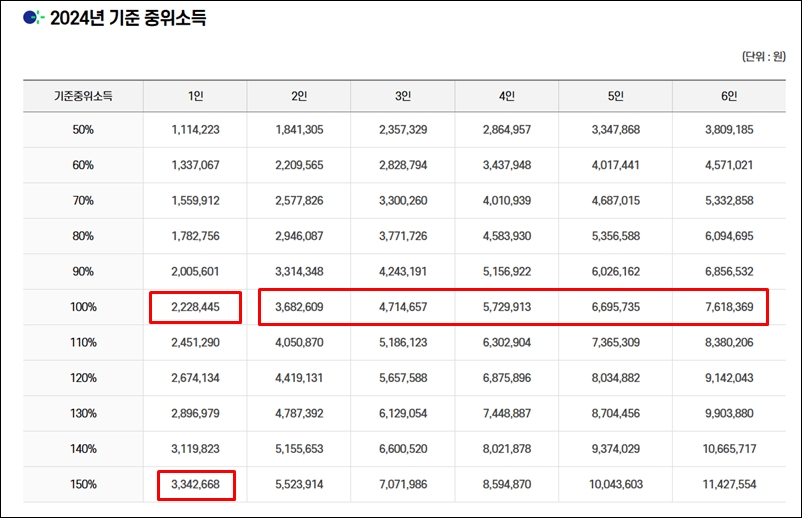Click the 100% row label
This screenshot has height=518, width=802.
tap(83, 307)
